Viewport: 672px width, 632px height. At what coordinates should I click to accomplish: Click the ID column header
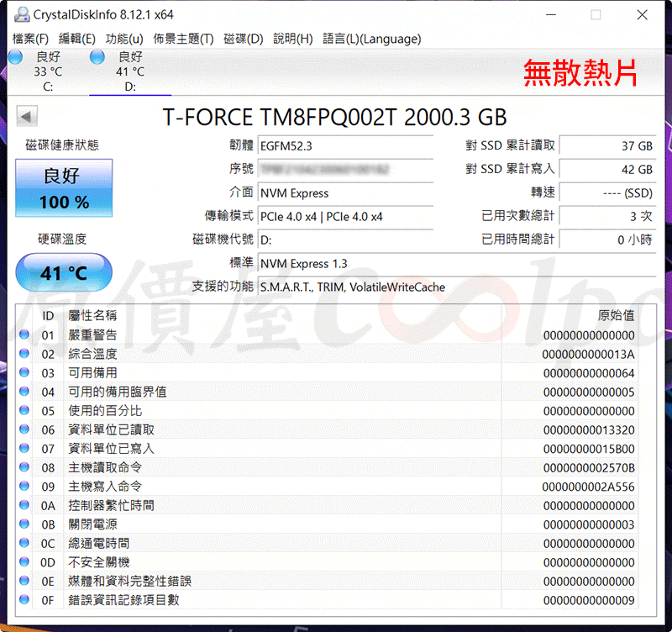click(48, 316)
